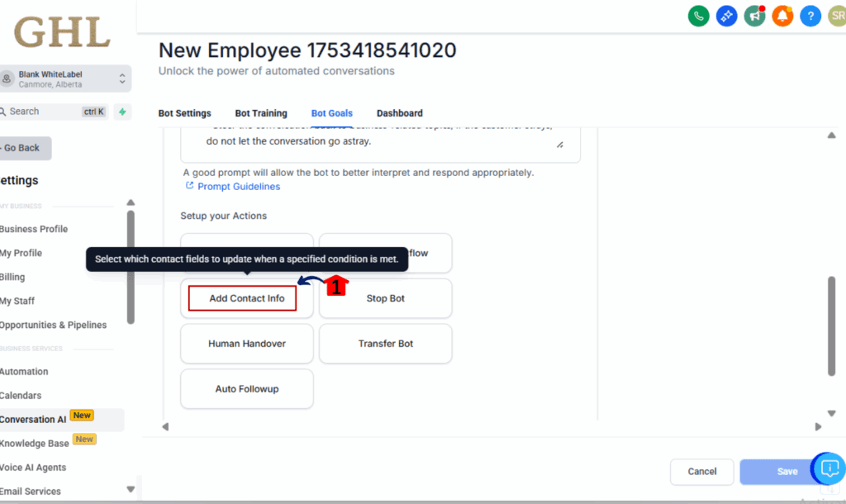Click the New Employee 1753418541020 title
This screenshot has height=504, width=846.
coord(307,50)
